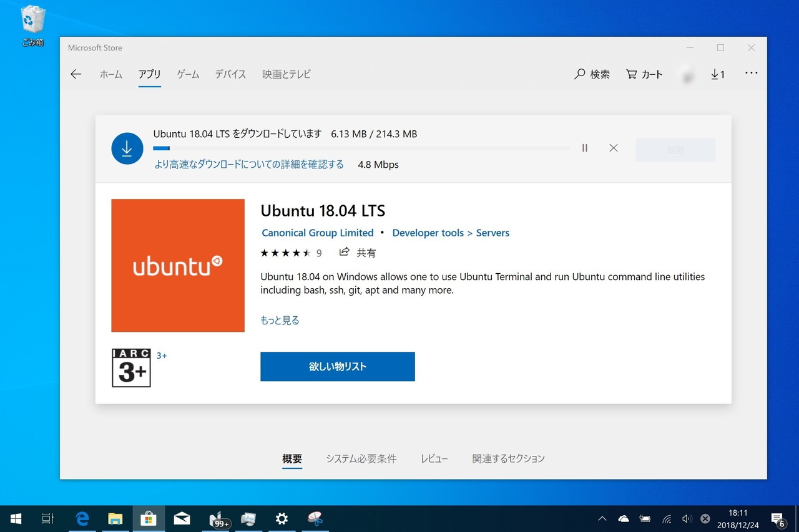Launch Settings from the taskbar gear icon
Screen dimensions: 799x532
[282, 518]
